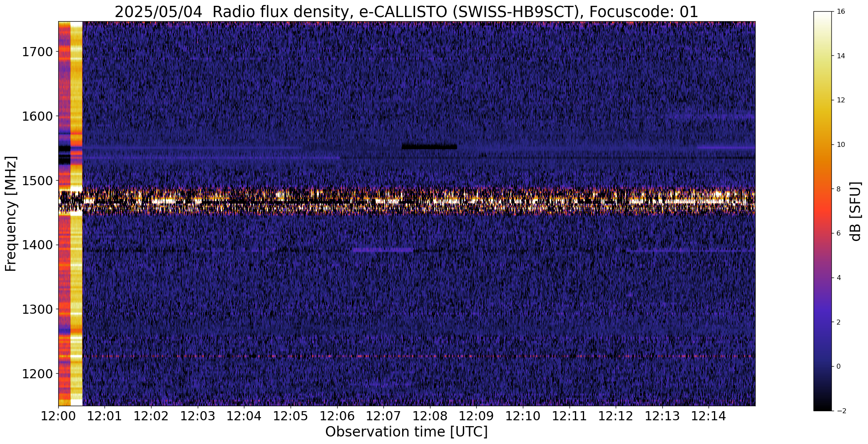868x444 pixels.
Task: Click the 12:12 time tick label
Action: click(616, 416)
